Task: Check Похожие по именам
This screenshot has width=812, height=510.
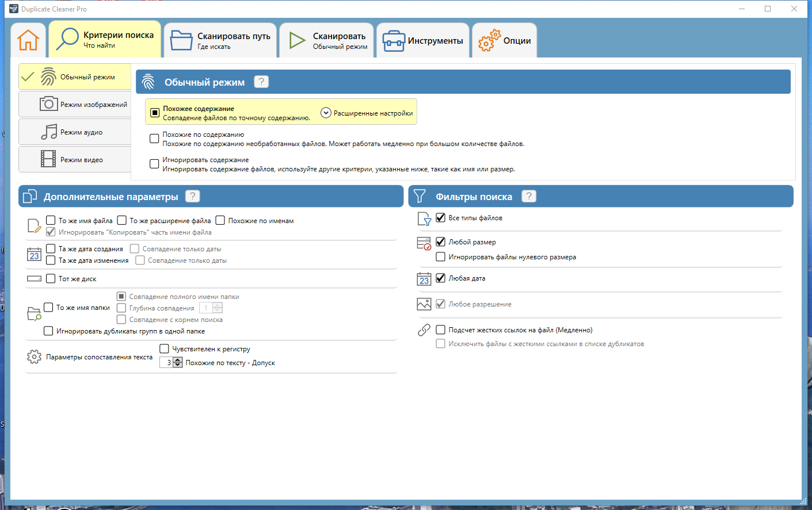Action: 220,220
